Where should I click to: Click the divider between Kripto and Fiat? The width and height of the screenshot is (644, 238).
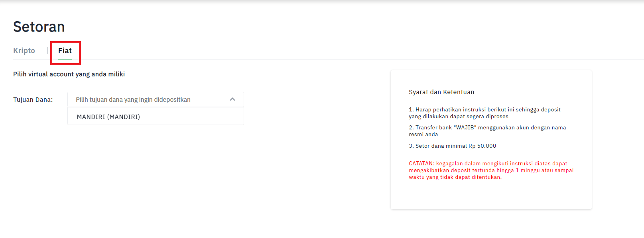(x=47, y=51)
